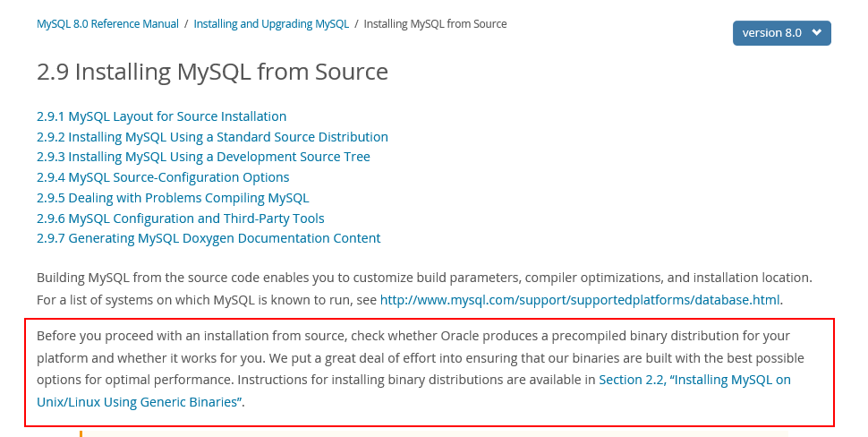The image size is (868, 437).
Task: Open 2.9.4 MySQL Source-Configuration Options
Action: click(163, 177)
